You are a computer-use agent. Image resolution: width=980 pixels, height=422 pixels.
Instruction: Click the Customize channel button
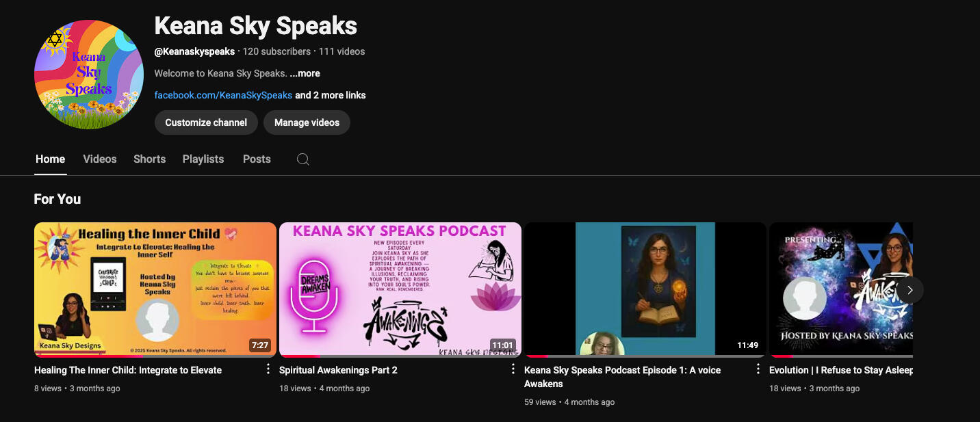(206, 122)
